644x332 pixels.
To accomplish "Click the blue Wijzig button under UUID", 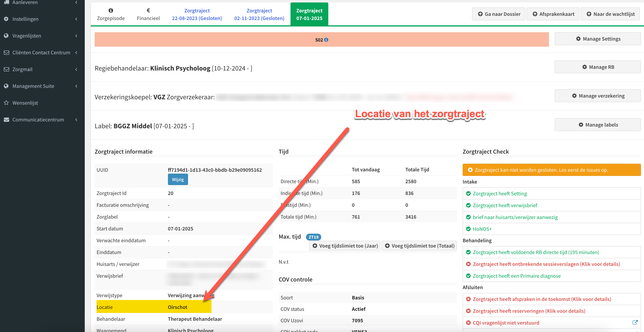I will pos(178,180).
